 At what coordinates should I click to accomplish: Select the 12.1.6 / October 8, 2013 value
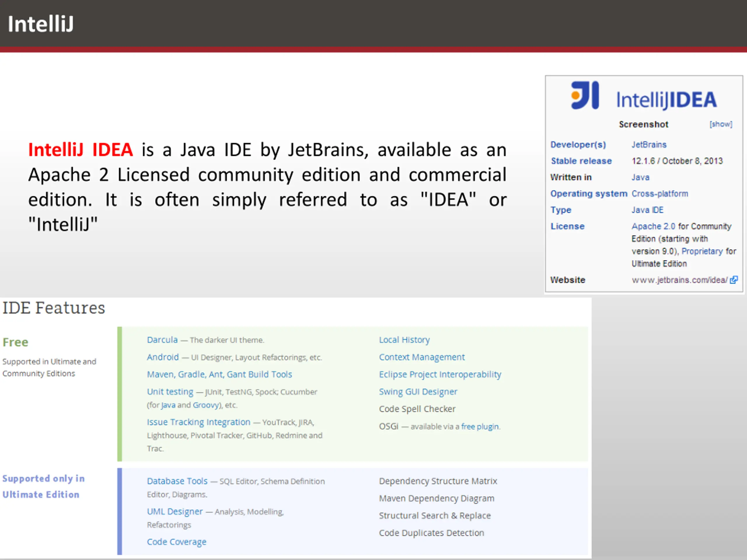pos(677,161)
